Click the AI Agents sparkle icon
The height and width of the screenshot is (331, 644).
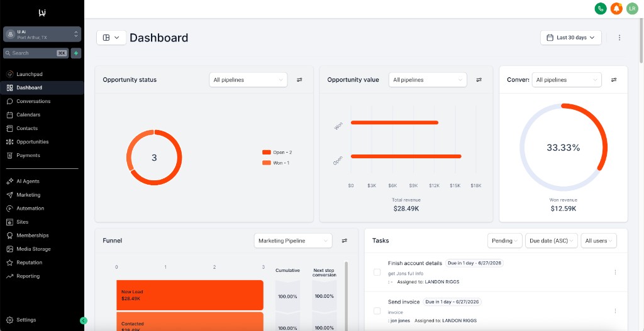coord(10,182)
